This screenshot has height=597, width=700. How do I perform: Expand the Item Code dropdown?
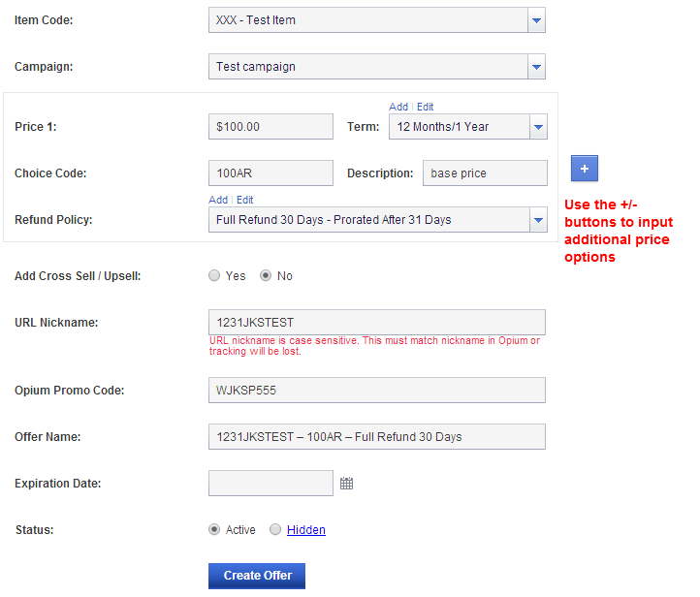tap(536, 20)
